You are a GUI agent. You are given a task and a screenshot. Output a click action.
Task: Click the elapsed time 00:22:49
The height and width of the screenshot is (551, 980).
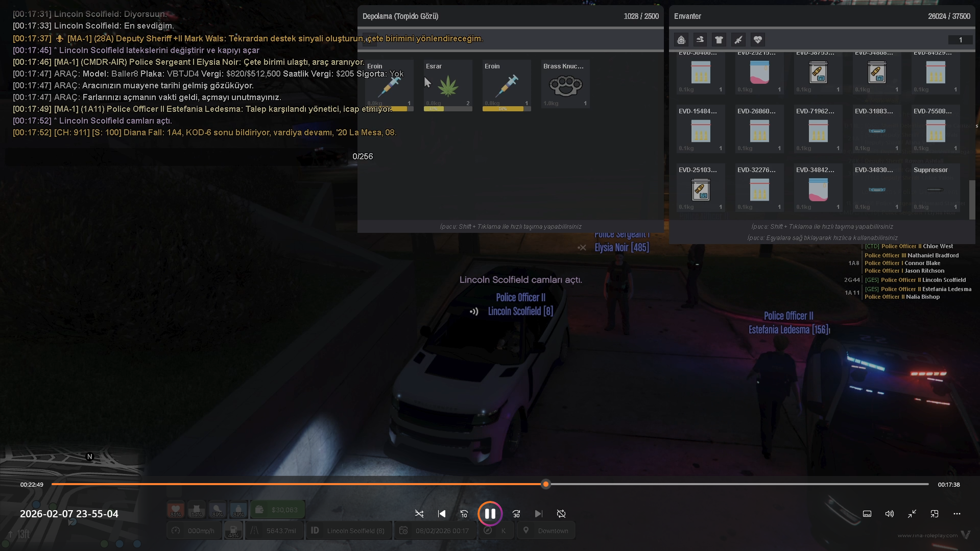(32, 485)
